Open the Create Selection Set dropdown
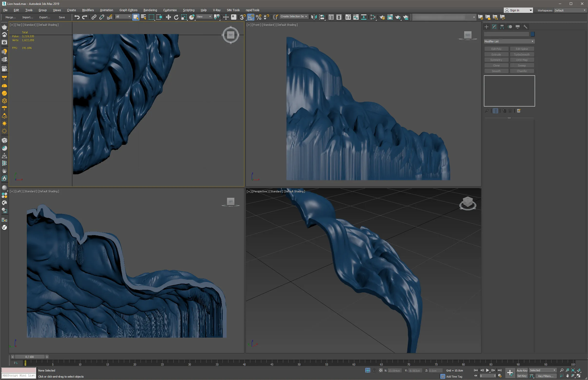 tap(294, 17)
